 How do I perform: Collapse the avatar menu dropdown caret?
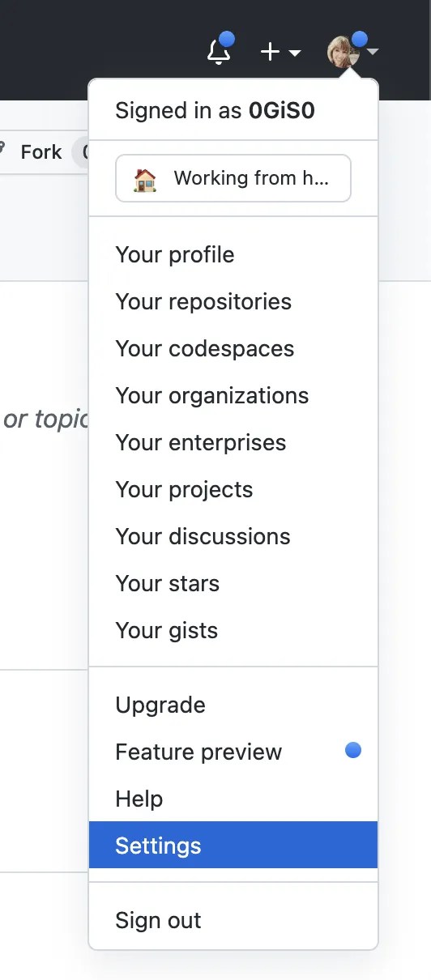pyautogui.click(x=373, y=52)
